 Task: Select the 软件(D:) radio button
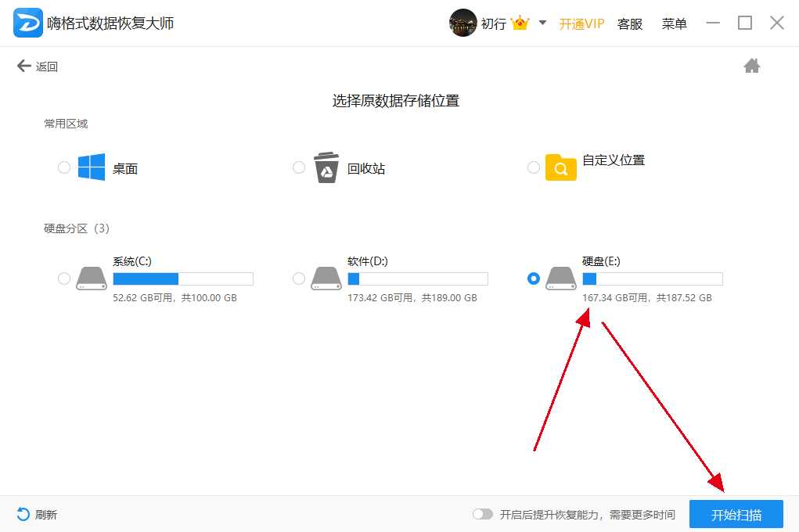(x=299, y=279)
